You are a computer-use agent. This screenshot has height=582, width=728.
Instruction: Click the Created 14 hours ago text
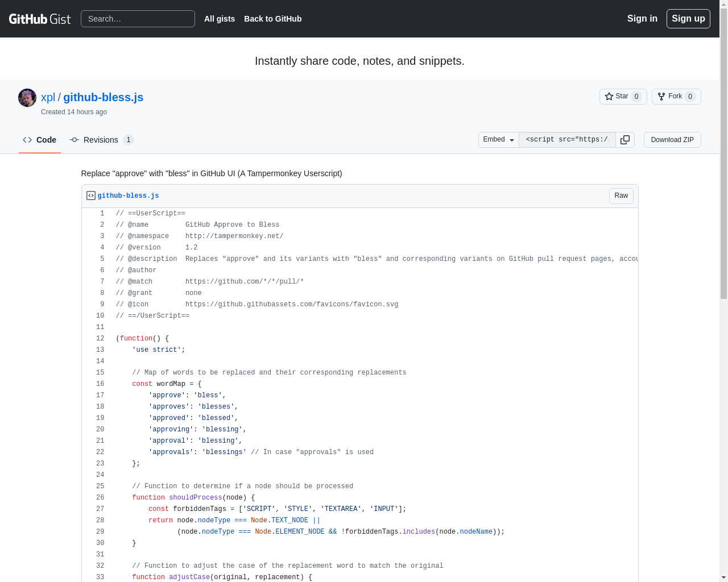pos(74,112)
